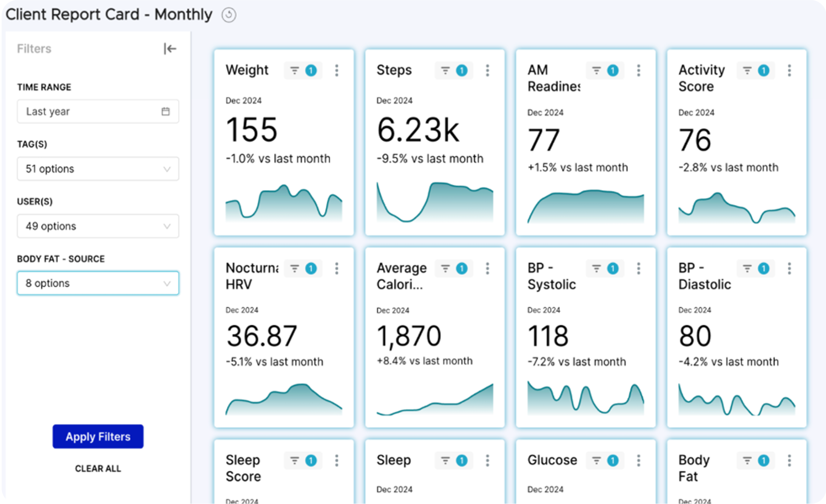Click the Steps sparkline chart
Viewport: 826px width, 504px height.
(x=435, y=202)
